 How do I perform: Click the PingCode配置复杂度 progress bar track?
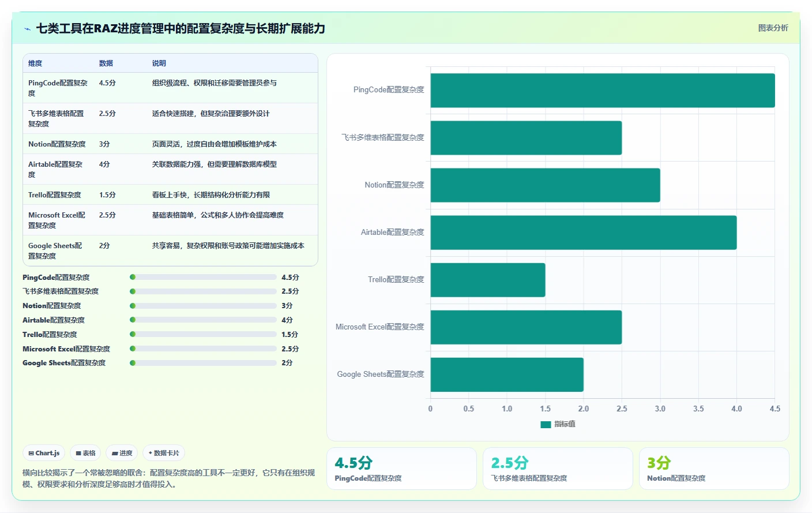204,277
